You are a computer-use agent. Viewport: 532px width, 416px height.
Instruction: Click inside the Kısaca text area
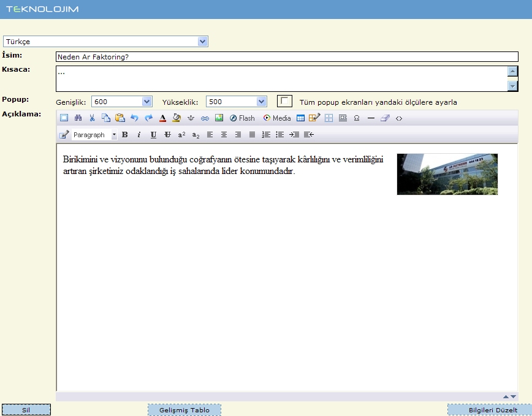click(281, 78)
